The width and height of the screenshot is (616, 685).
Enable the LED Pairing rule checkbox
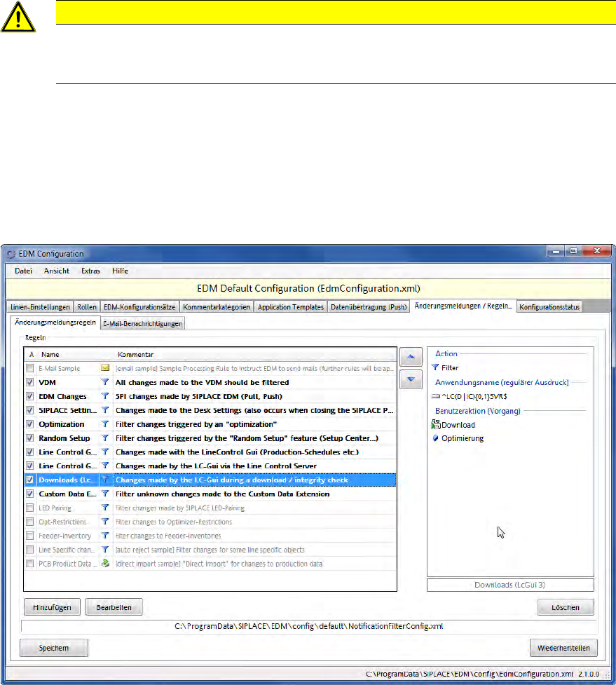click(x=29, y=508)
